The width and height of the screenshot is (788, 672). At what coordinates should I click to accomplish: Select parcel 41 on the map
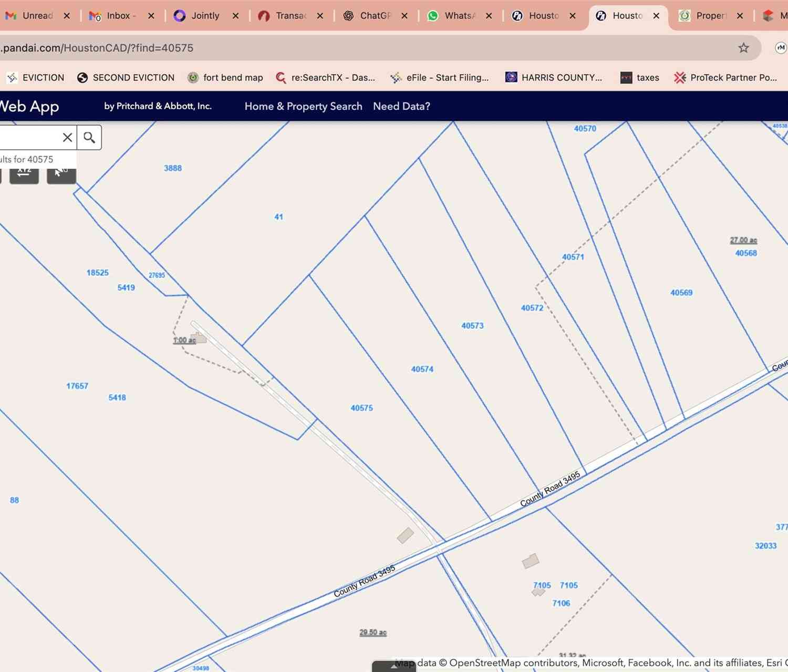(278, 217)
